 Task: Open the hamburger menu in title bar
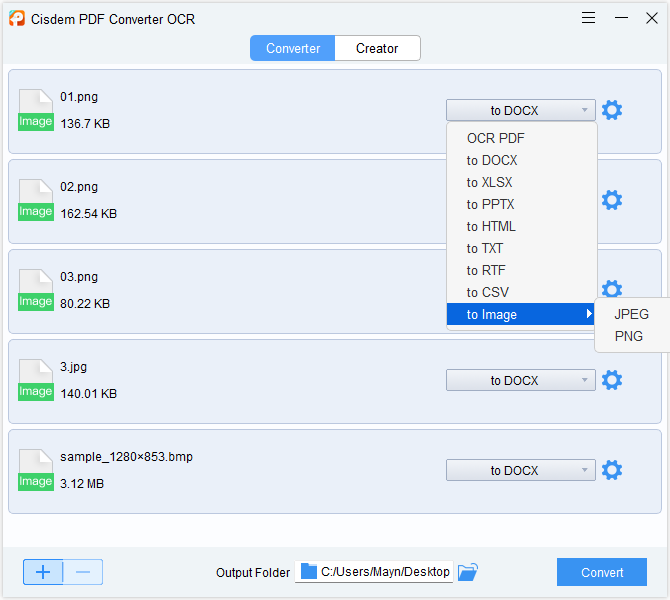click(588, 18)
